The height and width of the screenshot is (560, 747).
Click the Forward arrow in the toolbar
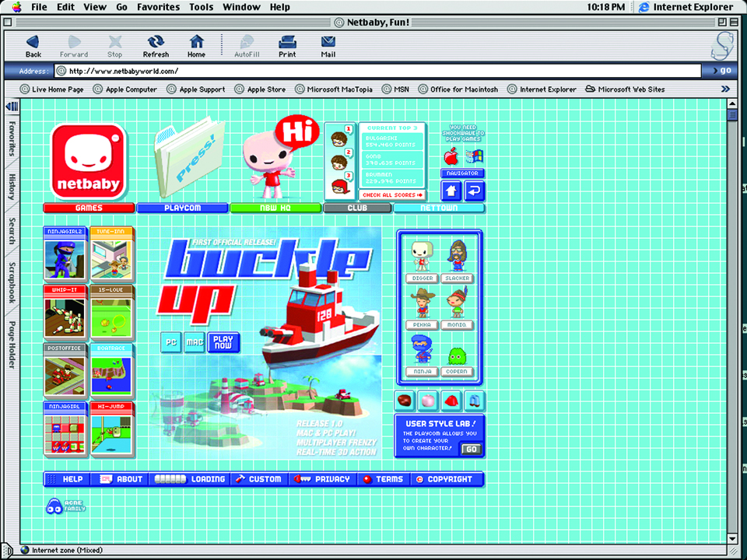coord(74,46)
